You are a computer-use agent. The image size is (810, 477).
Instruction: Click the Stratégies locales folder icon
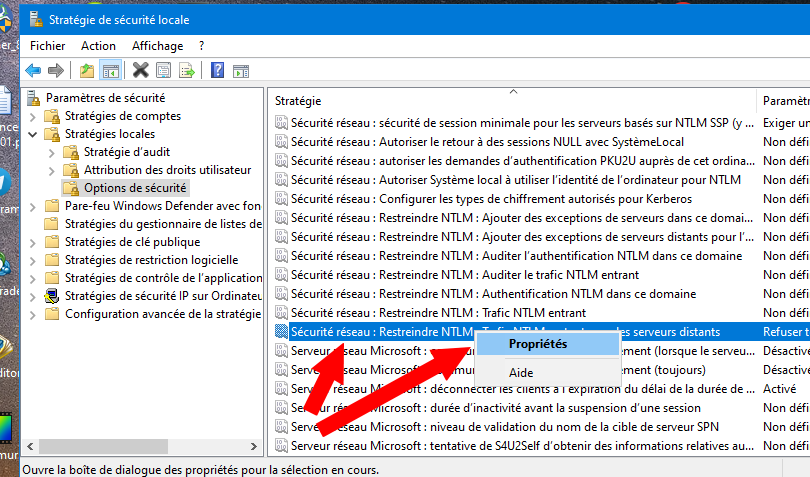click(x=52, y=134)
